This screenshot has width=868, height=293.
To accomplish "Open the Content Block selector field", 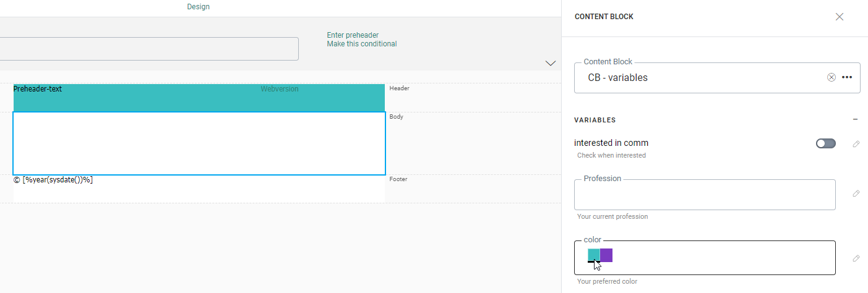I will pyautogui.click(x=699, y=78).
